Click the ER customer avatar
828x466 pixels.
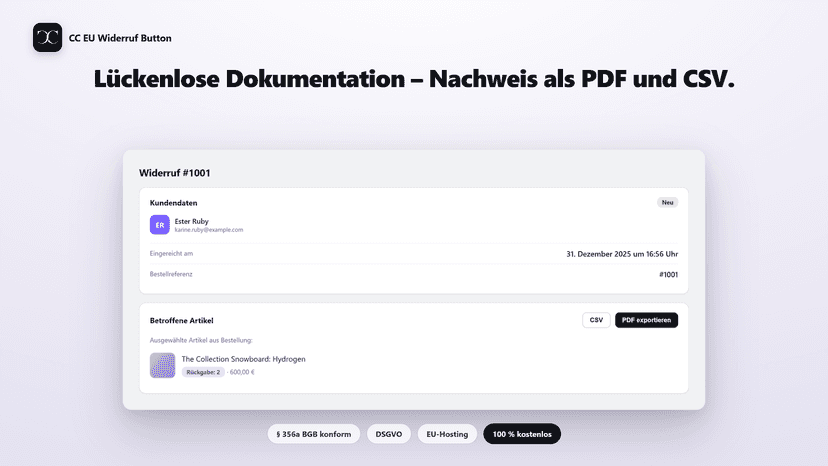(x=159, y=225)
